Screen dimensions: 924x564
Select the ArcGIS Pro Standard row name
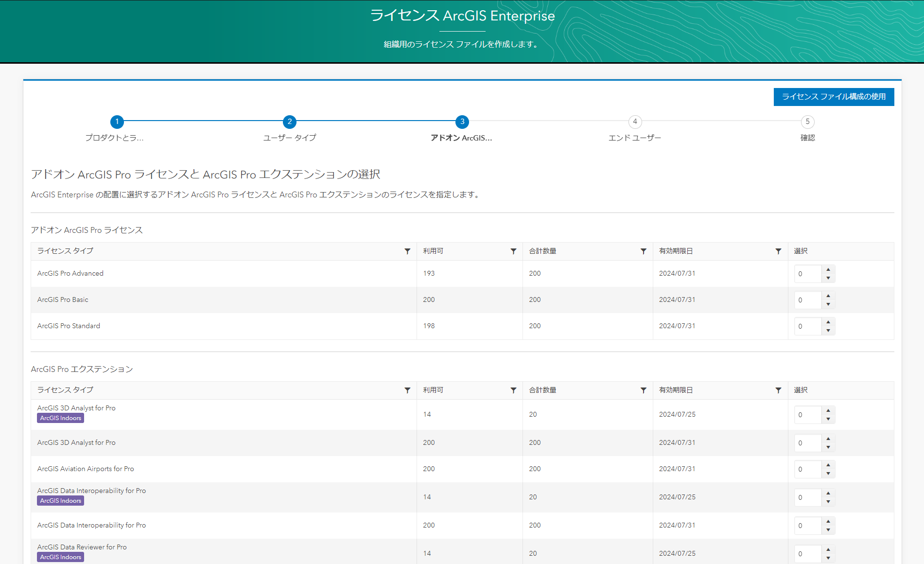pyautogui.click(x=69, y=326)
